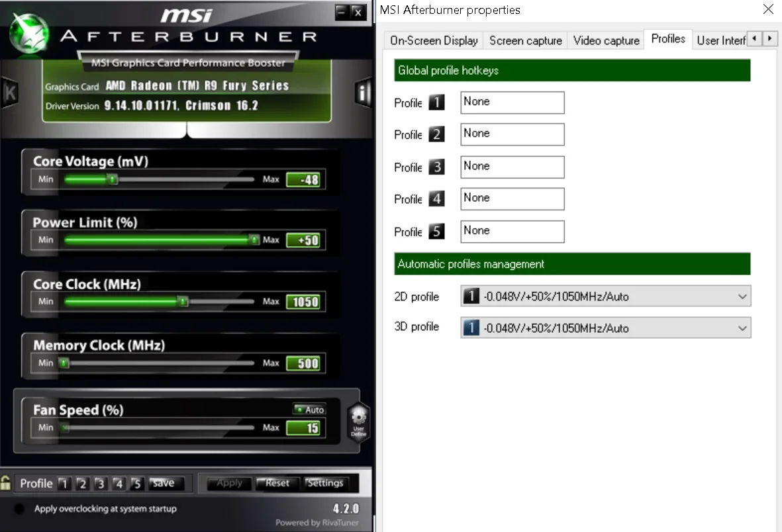Toggle Auto fan speed mode
782x532 pixels.
pos(309,410)
